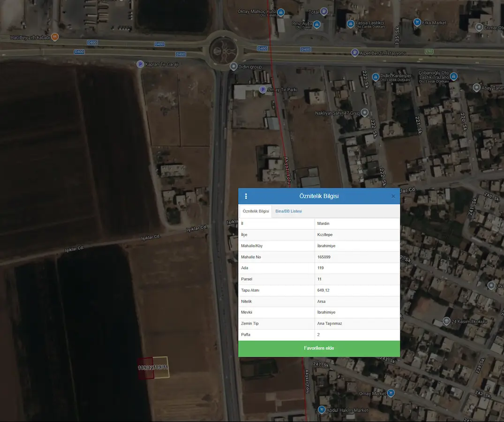
Task: Select the Rmz Auto gallery marker
Action: click(x=316, y=24)
